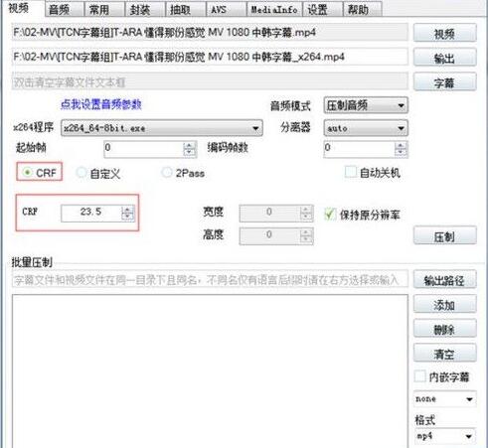Screen dimensions: 488x448
Task: Open the 格式 mp4 dropdown
Action: [x=445, y=436]
